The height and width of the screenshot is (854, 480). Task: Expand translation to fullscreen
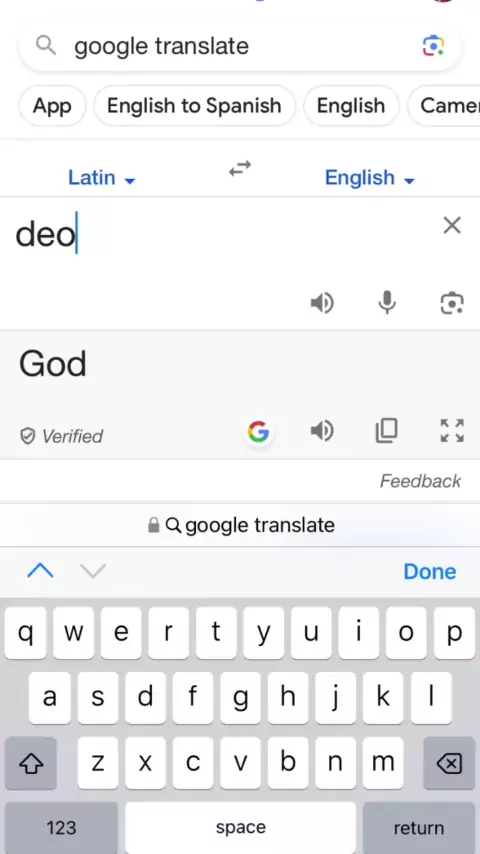452,431
